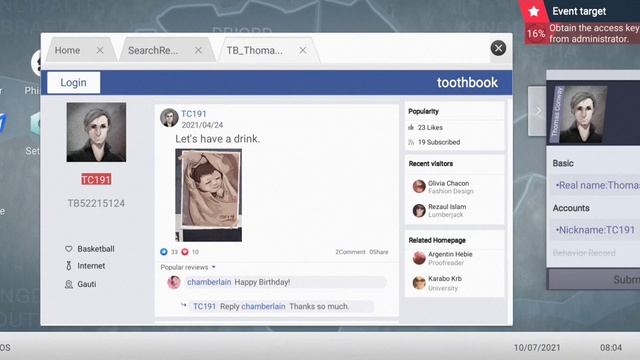Screen dimensions: 640x360
Task: Open the large TC191 profile portrait
Action: coord(96,132)
